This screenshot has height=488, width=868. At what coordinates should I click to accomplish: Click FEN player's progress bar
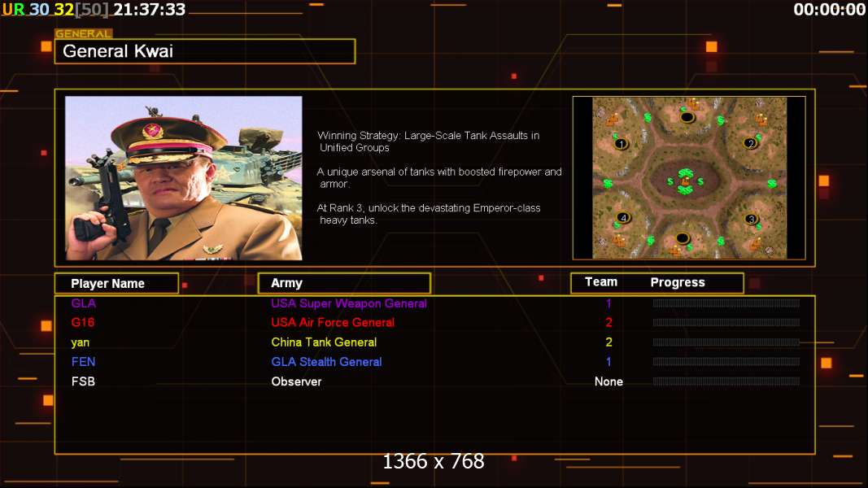click(x=726, y=362)
